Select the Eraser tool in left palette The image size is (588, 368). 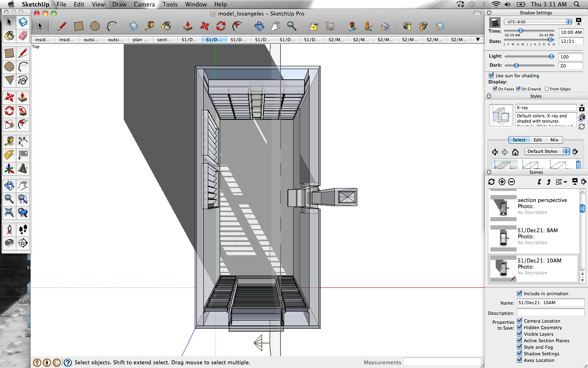tap(23, 36)
